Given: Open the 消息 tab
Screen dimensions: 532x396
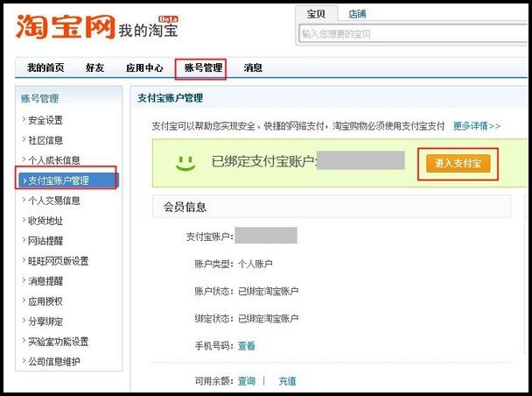Looking at the screenshot, I should point(253,67).
